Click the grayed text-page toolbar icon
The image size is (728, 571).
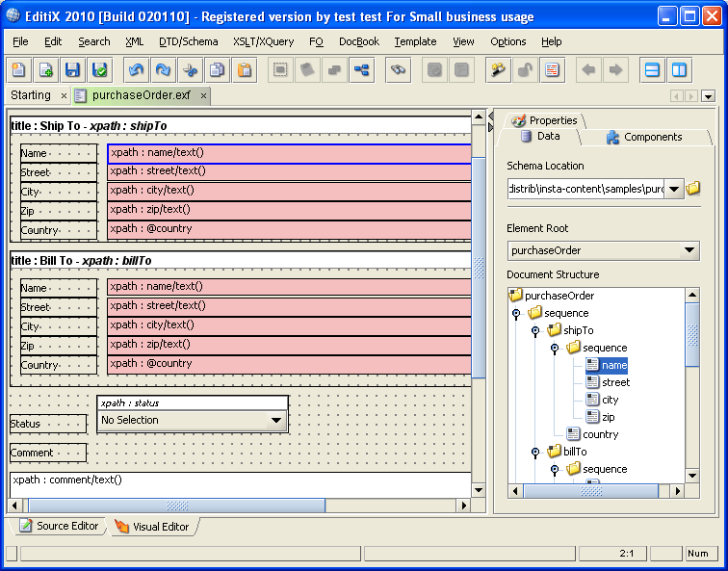coord(461,70)
